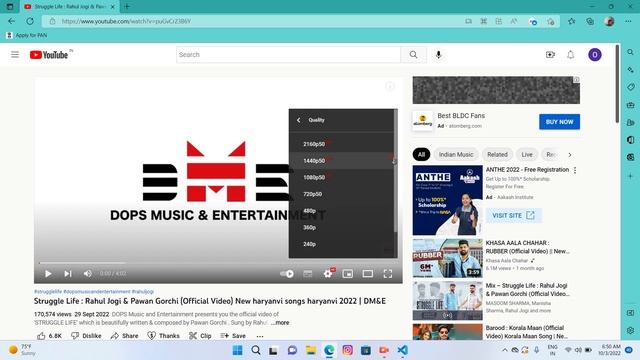Screen dimensions: 640x360
Task: Select 360p quality
Action: point(341,228)
